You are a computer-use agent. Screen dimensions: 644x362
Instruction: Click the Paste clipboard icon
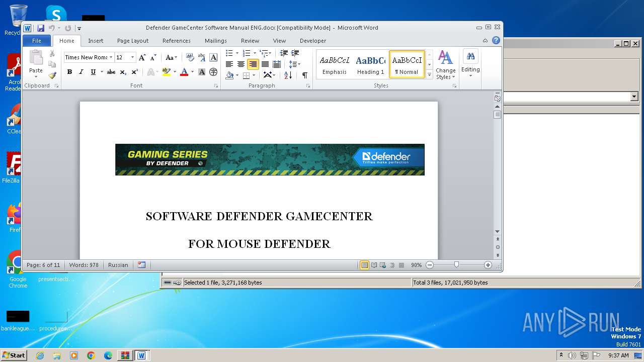pos(36,58)
